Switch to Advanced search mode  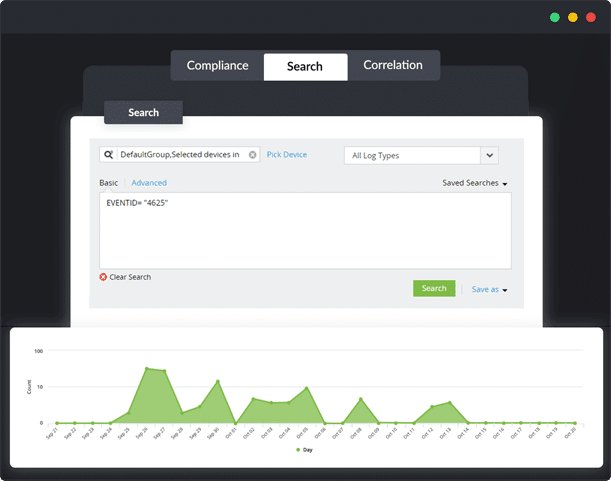[x=149, y=183]
